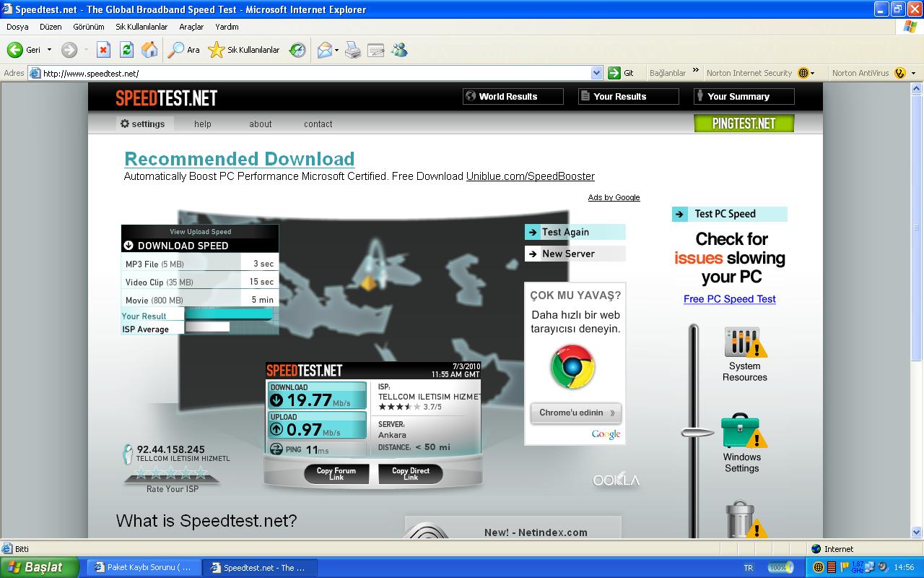The height and width of the screenshot is (578, 924).
Task: Click the New! - Netindex.com heading
Action: [x=536, y=532]
